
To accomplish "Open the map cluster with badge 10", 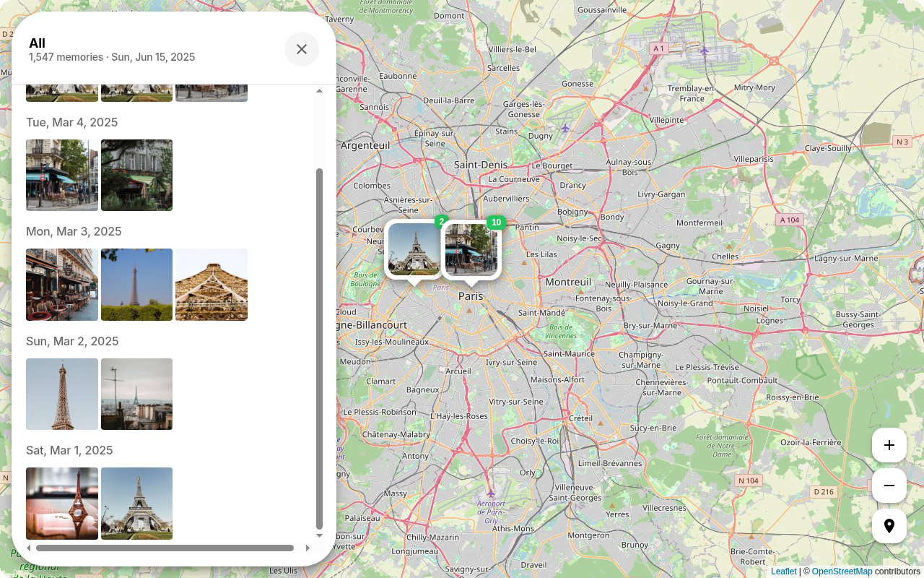I will [x=471, y=249].
